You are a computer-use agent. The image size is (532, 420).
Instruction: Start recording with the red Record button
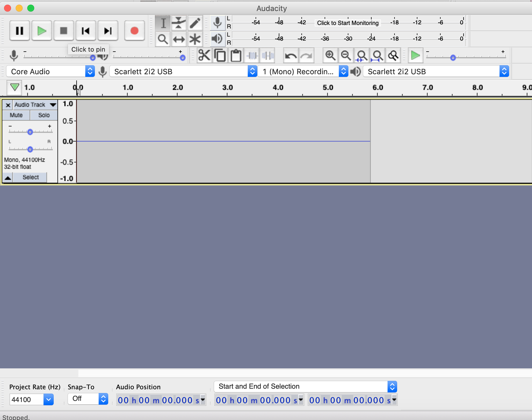coord(134,30)
